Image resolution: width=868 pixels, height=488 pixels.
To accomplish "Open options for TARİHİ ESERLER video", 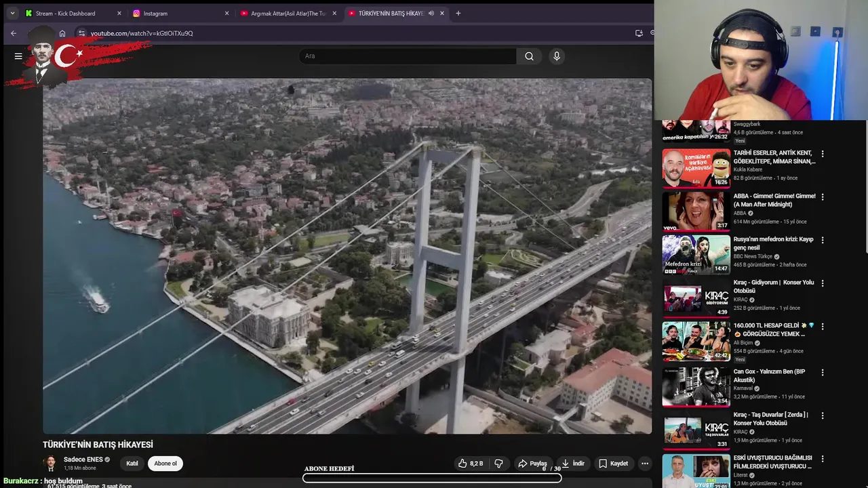I will coord(823,154).
